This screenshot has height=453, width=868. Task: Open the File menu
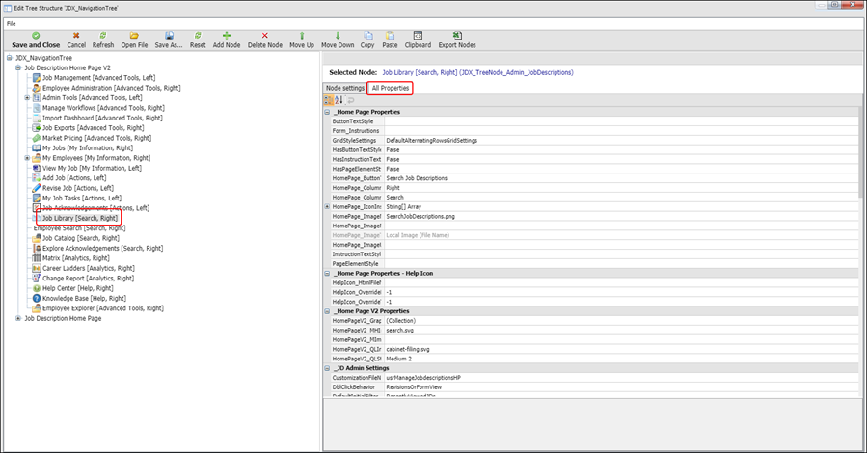pos(11,23)
